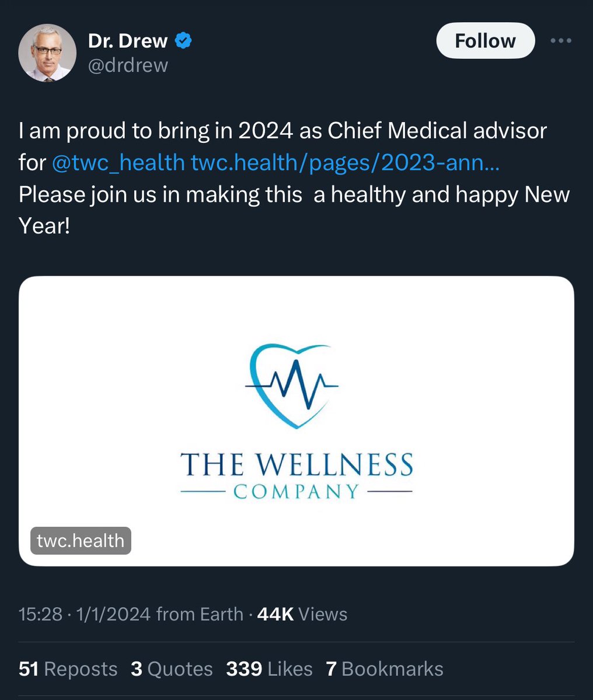Image resolution: width=593 pixels, height=700 pixels.
Task: Click the twc.health domain label
Action: click(81, 541)
